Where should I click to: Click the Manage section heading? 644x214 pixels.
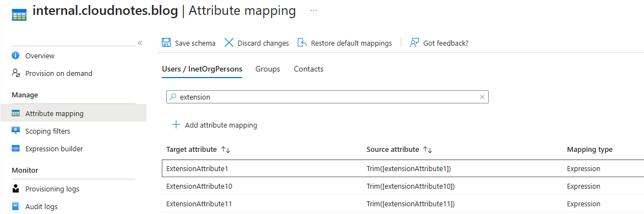pyautogui.click(x=25, y=95)
